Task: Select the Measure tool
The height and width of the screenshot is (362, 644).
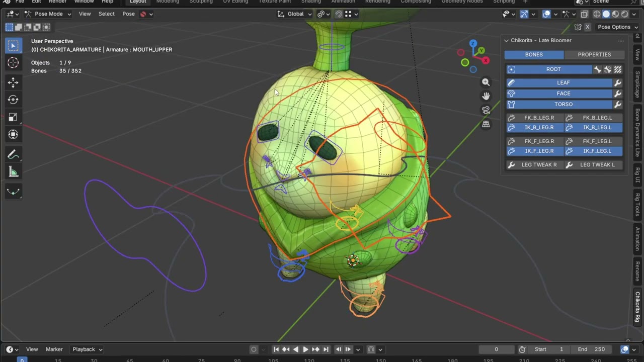Action: tap(13, 172)
